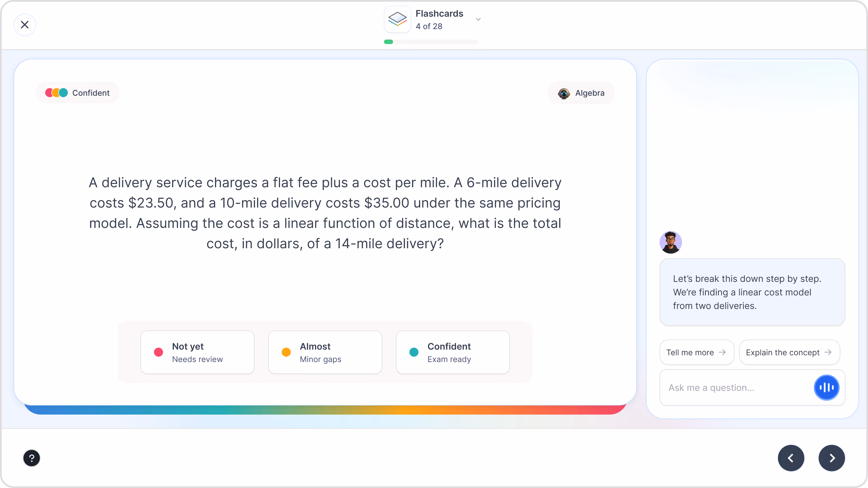Click Tell me more suggestion

(696, 352)
